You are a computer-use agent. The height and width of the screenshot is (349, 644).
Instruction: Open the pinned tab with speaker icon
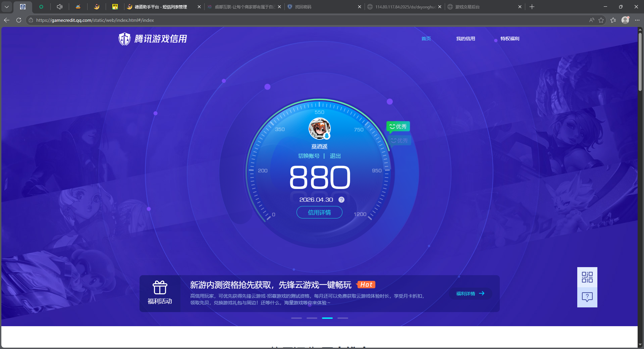[60, 7]
